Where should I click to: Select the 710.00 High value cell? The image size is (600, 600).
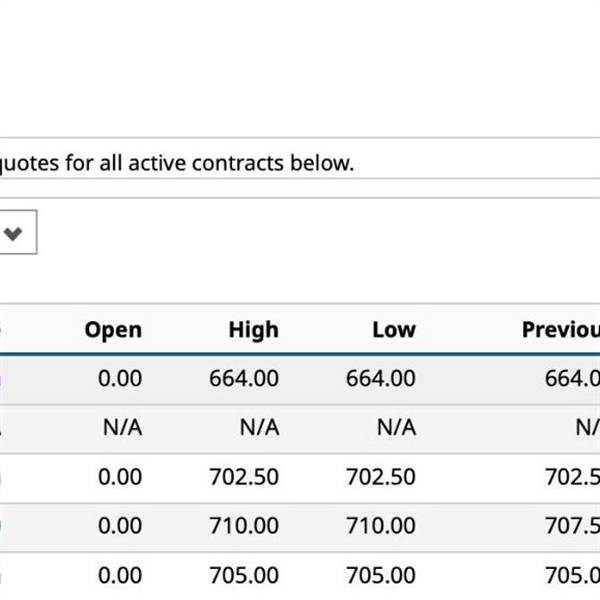coord(244,526)
